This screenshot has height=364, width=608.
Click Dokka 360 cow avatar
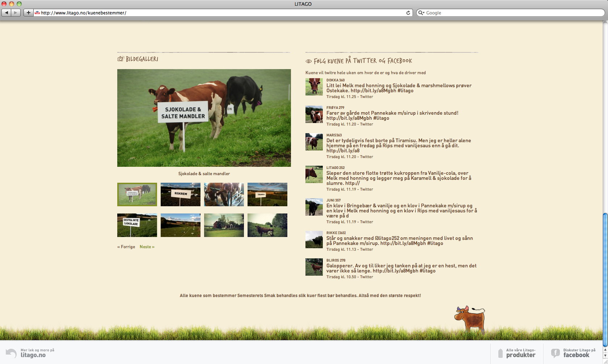(x=314, y=87)
